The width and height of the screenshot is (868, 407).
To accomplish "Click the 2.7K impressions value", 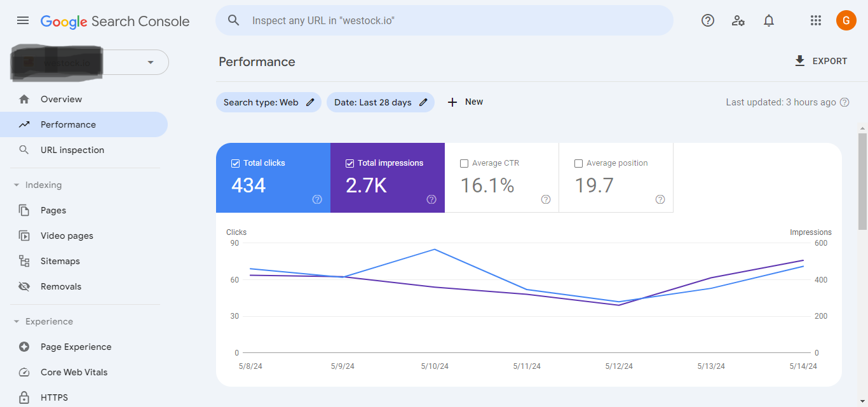I will coord(366,185).
